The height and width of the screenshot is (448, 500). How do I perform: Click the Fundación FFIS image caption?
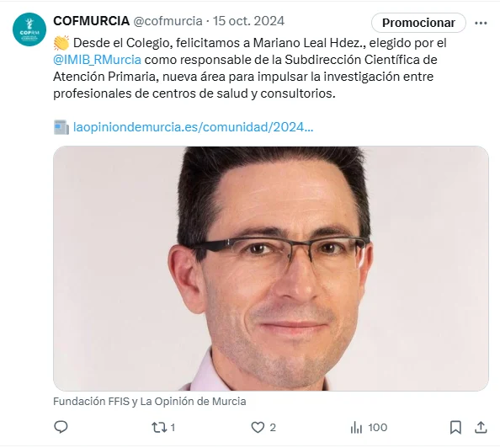(x=150, y=402)
